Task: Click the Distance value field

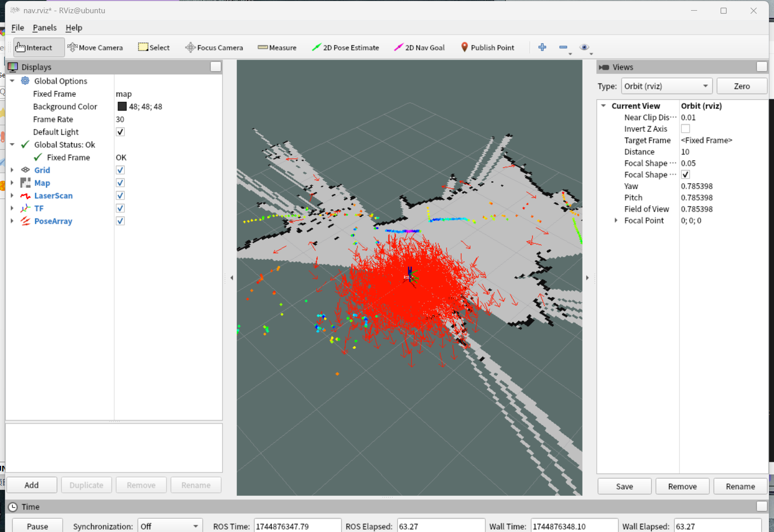Action: [x=722, y=152]
